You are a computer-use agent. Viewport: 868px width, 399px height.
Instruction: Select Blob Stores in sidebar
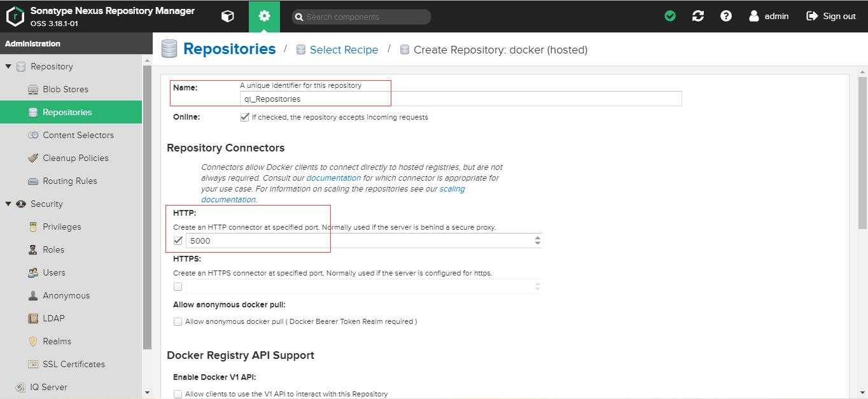71,90
